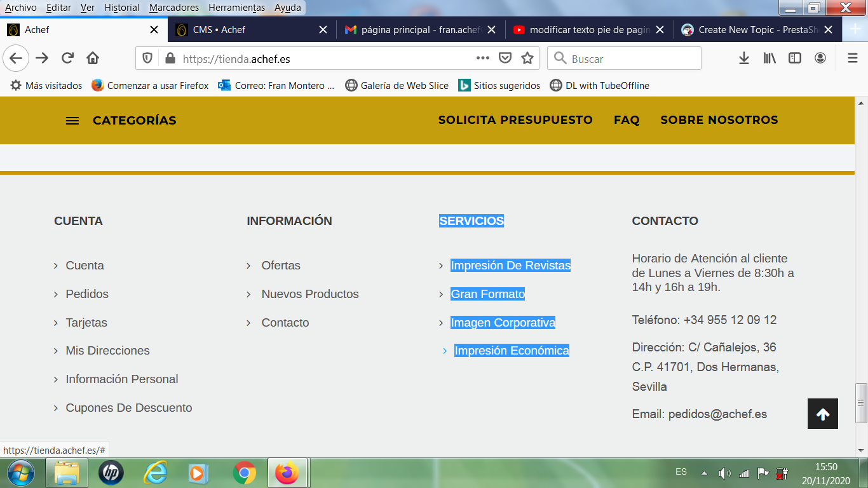Switch to the Create New Topic tab
The image size is (868, 488).
(757, 30)
